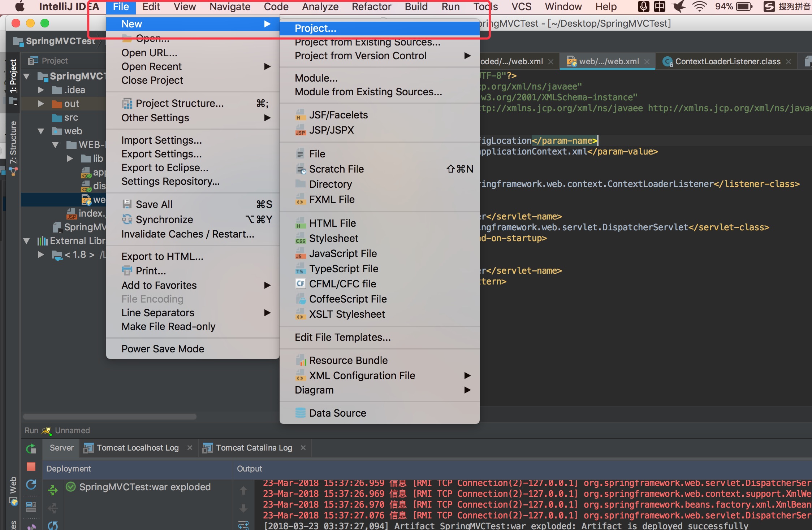Expand the .idea folder
Screen dimensions: 812x530
coord(41,90)
